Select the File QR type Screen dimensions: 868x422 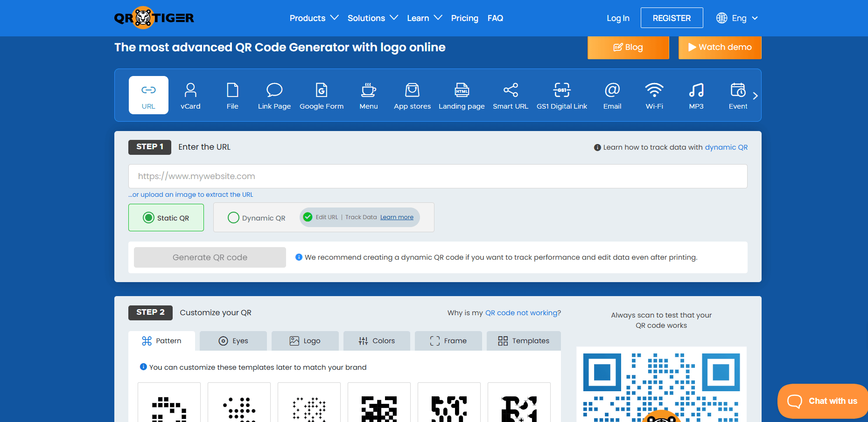232,96
